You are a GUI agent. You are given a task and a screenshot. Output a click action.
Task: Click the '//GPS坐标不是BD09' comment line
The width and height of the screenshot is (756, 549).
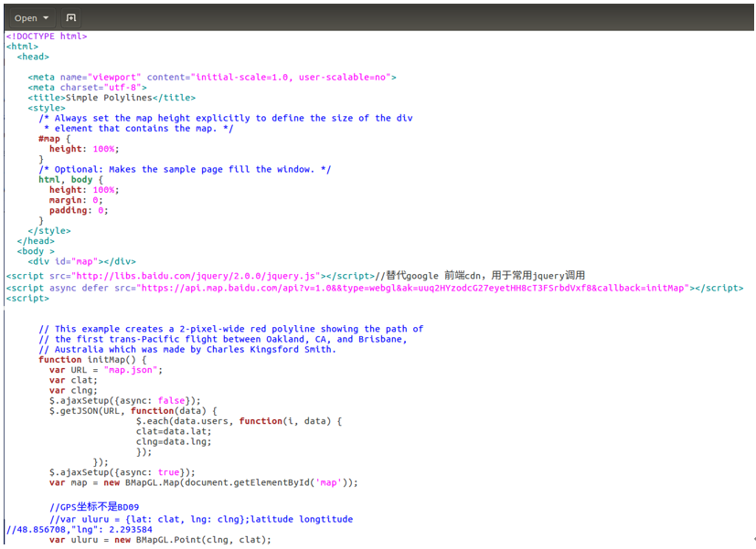point(94,507)
